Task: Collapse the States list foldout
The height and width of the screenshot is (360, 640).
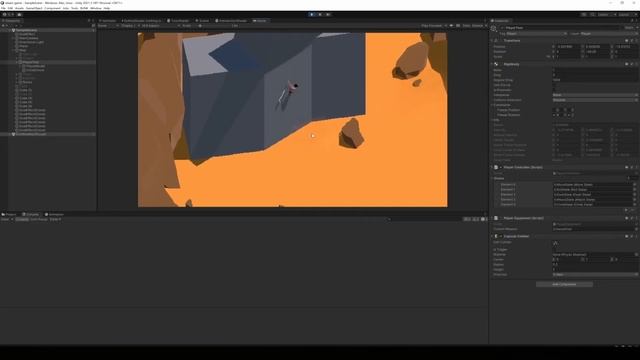Action: (492, 178)
